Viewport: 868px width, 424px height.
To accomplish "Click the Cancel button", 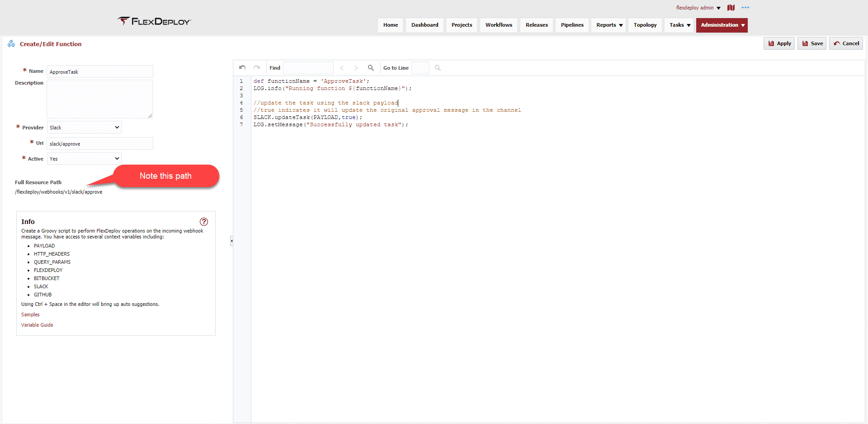I will (846, 43).
